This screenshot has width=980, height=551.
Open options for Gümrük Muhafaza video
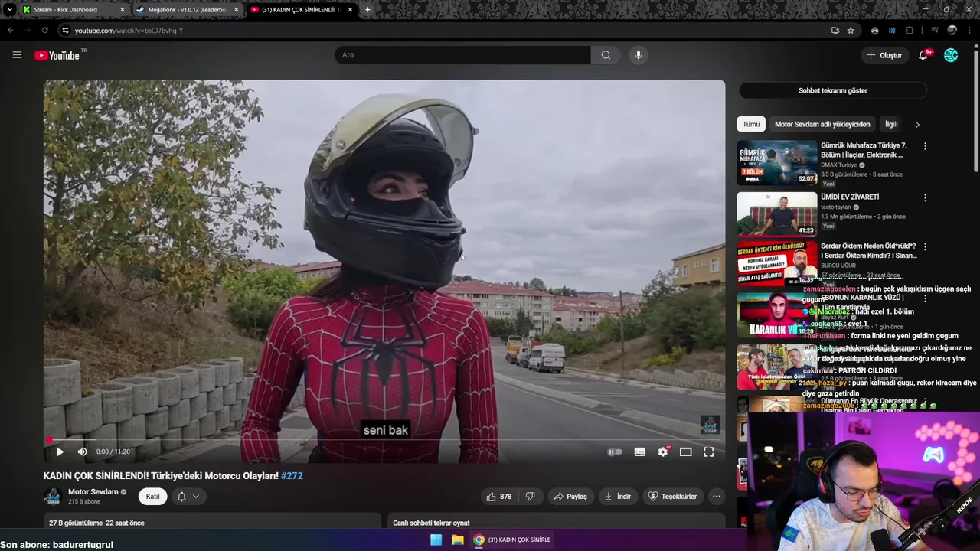[925, 146]
